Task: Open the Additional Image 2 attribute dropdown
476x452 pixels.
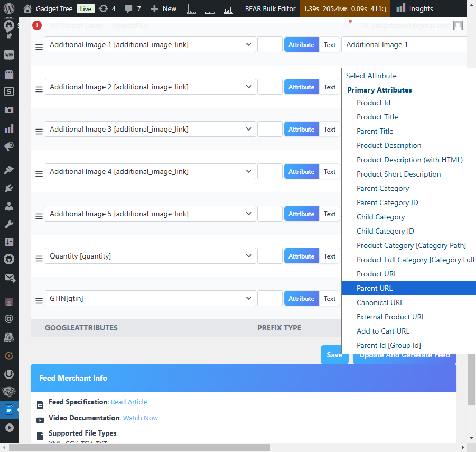Action: [x=151, y=87]
